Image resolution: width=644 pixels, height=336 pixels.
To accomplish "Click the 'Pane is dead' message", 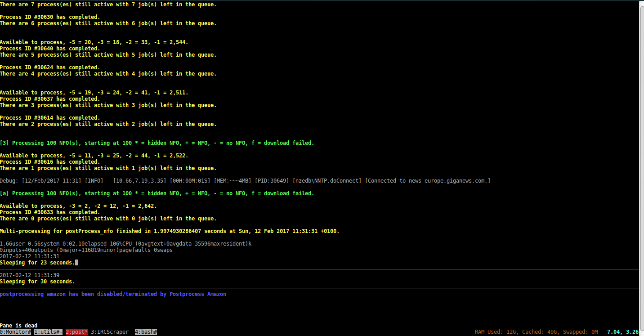I will [x=19, y=326].
